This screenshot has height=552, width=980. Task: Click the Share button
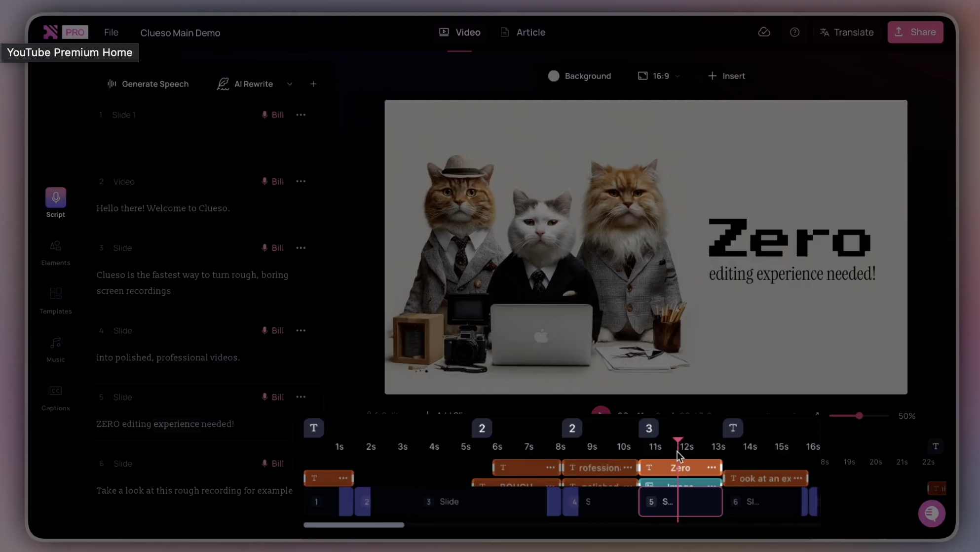coord(915,32)
